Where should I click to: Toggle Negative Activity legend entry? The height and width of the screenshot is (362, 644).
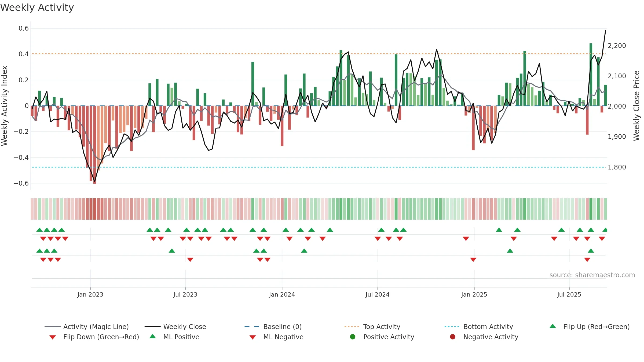(484, 337)
